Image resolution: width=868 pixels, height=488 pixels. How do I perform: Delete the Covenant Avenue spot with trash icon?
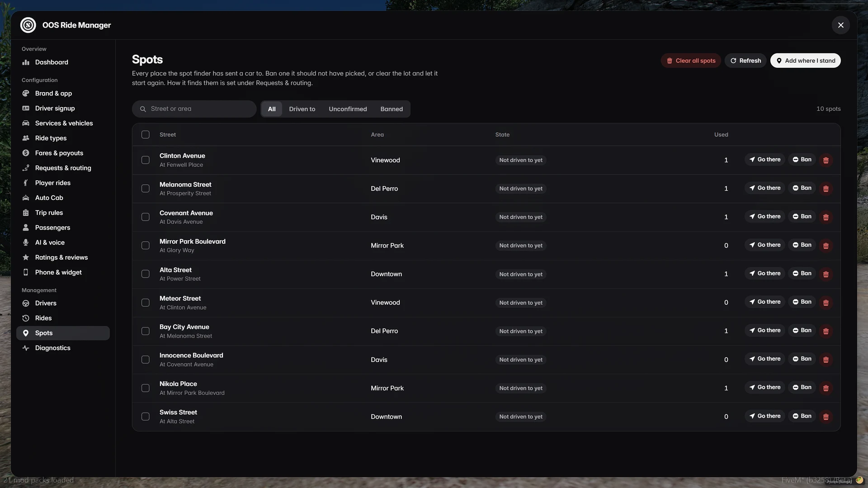pyautogui.click(x=826, y=217)
